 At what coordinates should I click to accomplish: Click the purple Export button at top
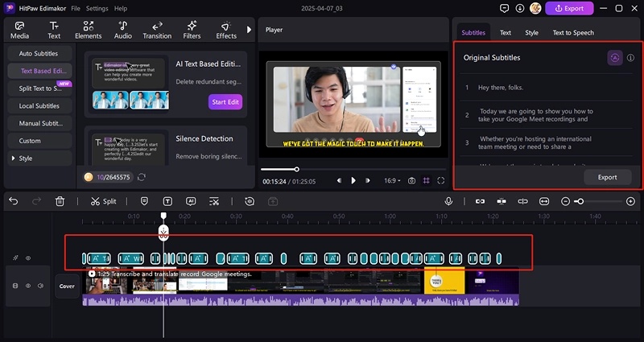(569, 8)
